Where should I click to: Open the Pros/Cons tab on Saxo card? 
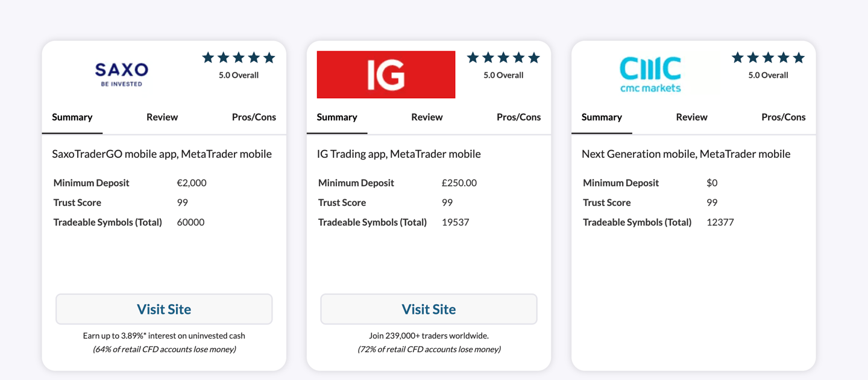click(x=254, y=117)
